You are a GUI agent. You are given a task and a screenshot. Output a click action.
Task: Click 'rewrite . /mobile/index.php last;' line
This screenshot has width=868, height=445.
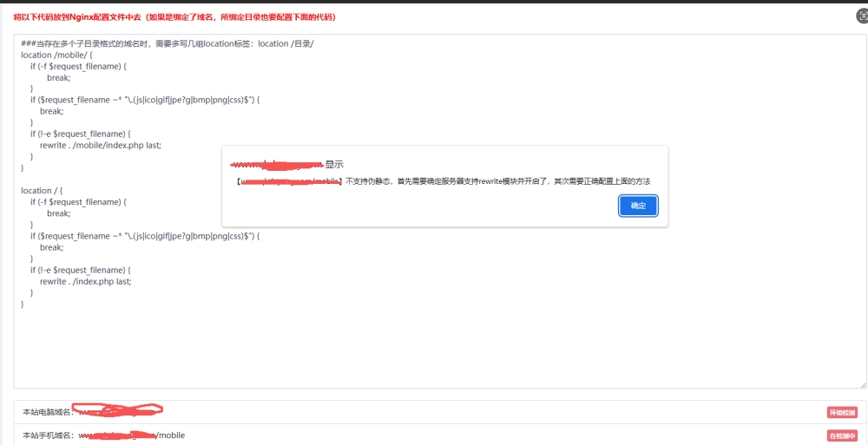click(x=101, y=146)
